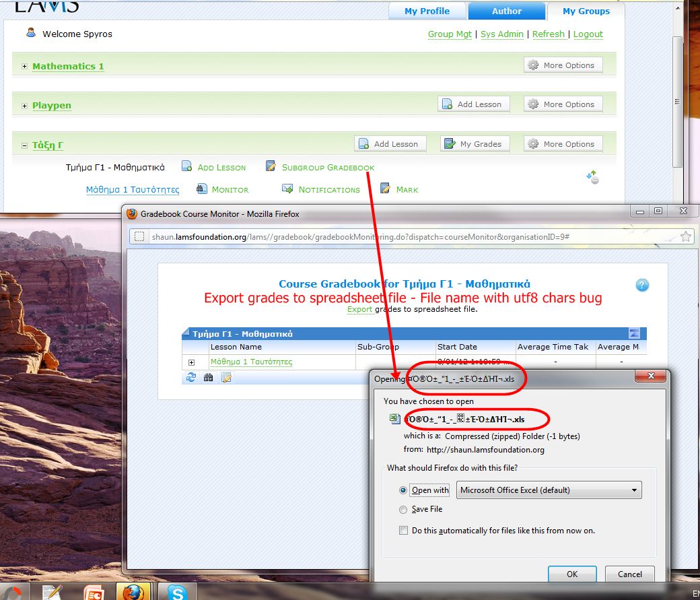Click the binoculars search icon in gradebook grid

tap(209, 378)
